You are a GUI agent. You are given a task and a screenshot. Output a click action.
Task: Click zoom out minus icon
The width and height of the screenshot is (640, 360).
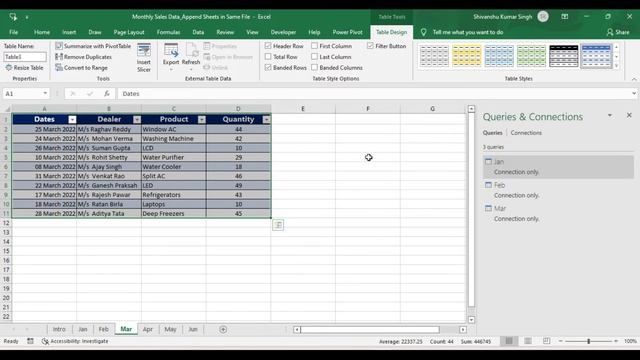point(560,341)
